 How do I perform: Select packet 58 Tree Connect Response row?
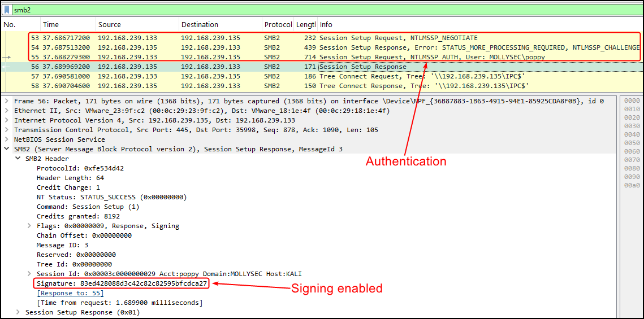pyautogui.click(x=321, y=86)
